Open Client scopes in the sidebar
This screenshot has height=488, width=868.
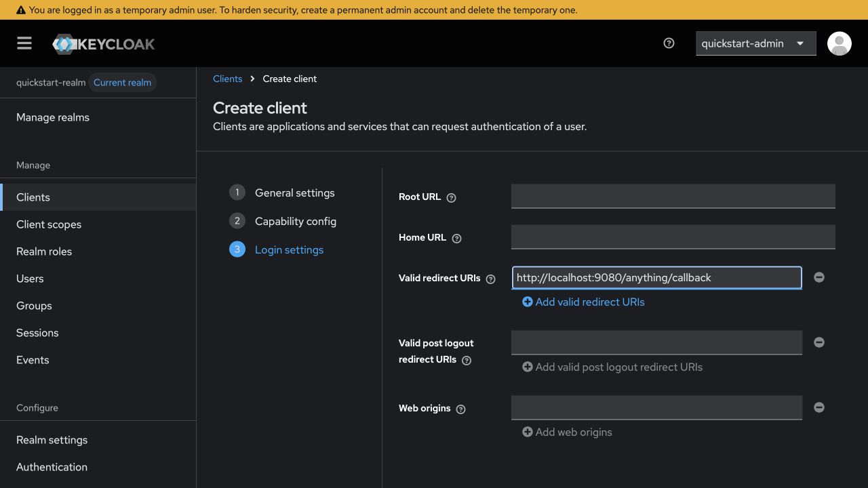click(98, 224)
